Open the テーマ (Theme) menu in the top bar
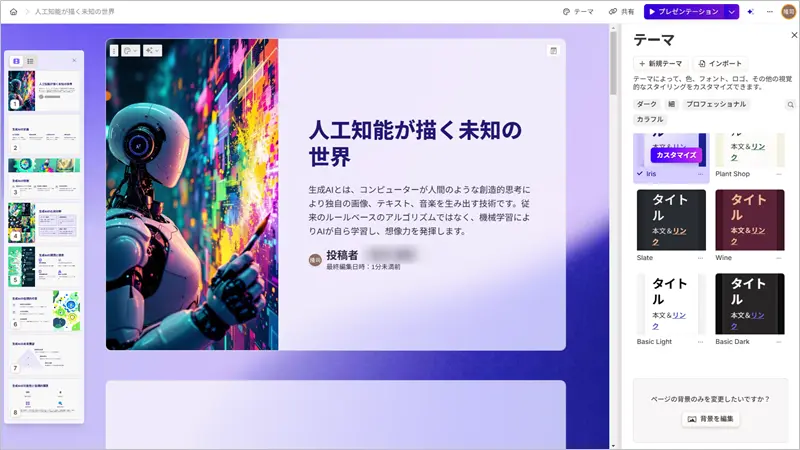800x450 pixels. 578,12
